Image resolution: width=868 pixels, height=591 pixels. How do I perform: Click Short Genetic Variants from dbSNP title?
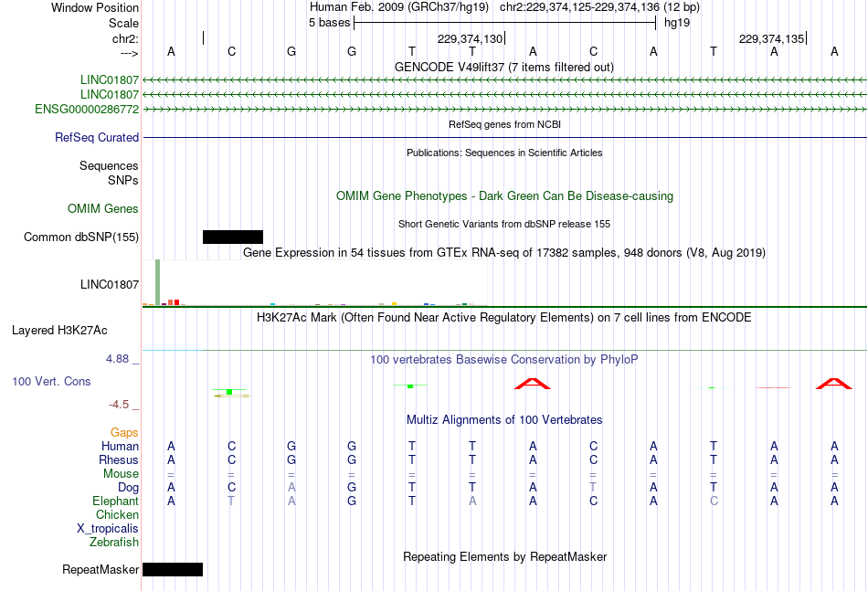pos(504,224)
